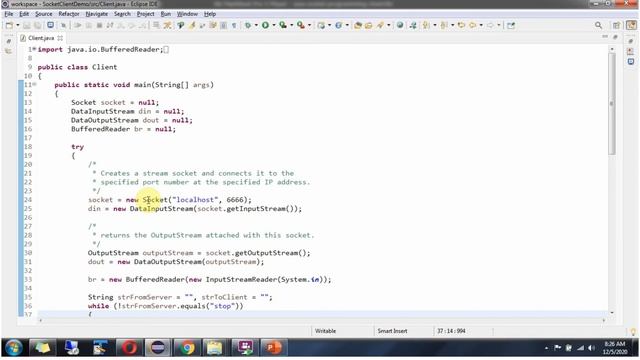Open the Console terminal toolbar icon

tap(50, 25)
